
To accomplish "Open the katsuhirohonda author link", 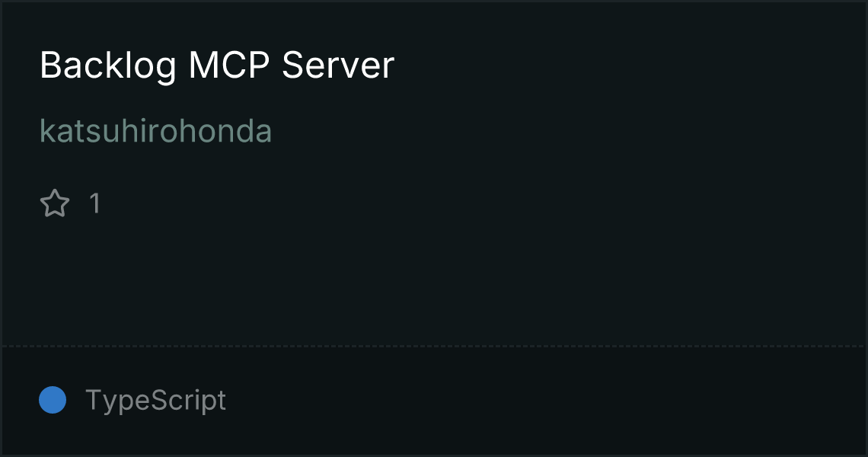I will pyautogui.click(x=155, y=131).
